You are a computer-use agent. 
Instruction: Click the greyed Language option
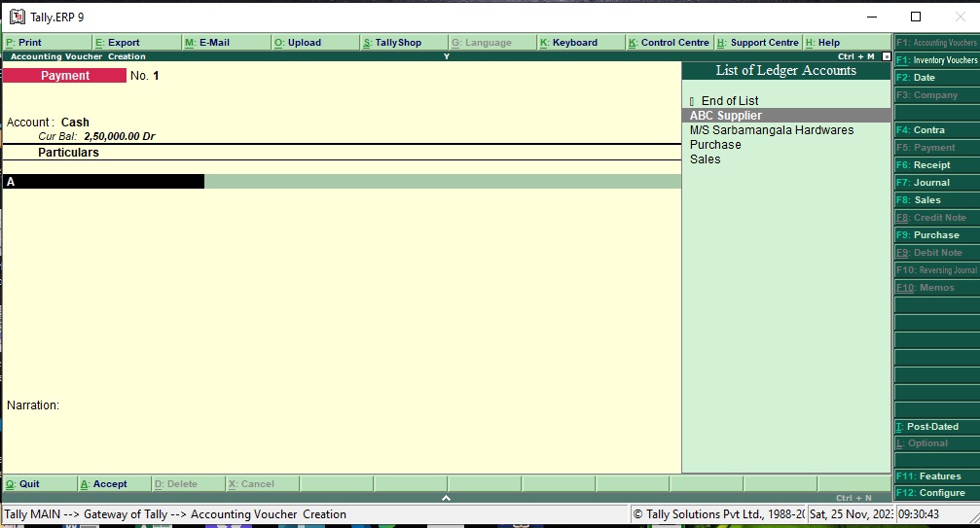pyautogui.click(x=492, y=43)
